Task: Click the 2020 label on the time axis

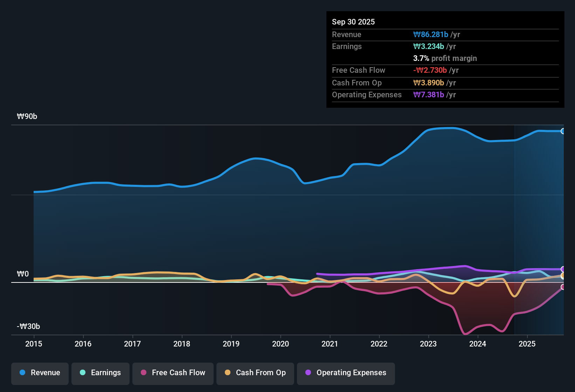Action: click(280, 344)
